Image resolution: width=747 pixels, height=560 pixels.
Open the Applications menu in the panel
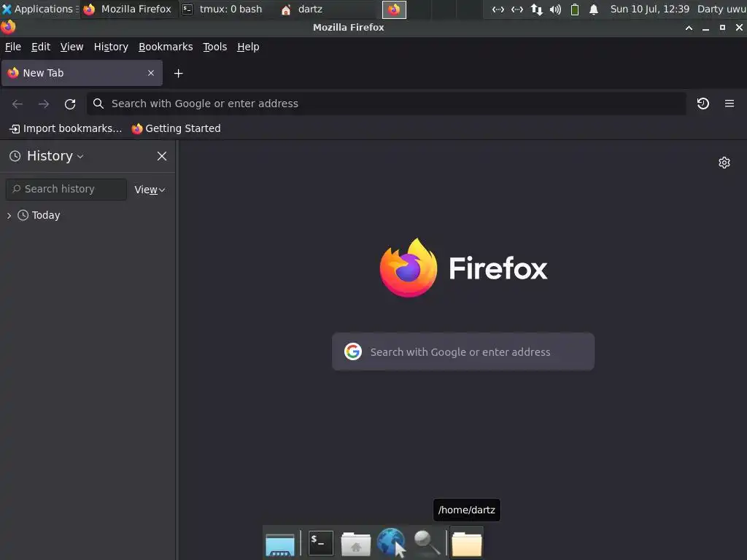[x=40, y=9]
